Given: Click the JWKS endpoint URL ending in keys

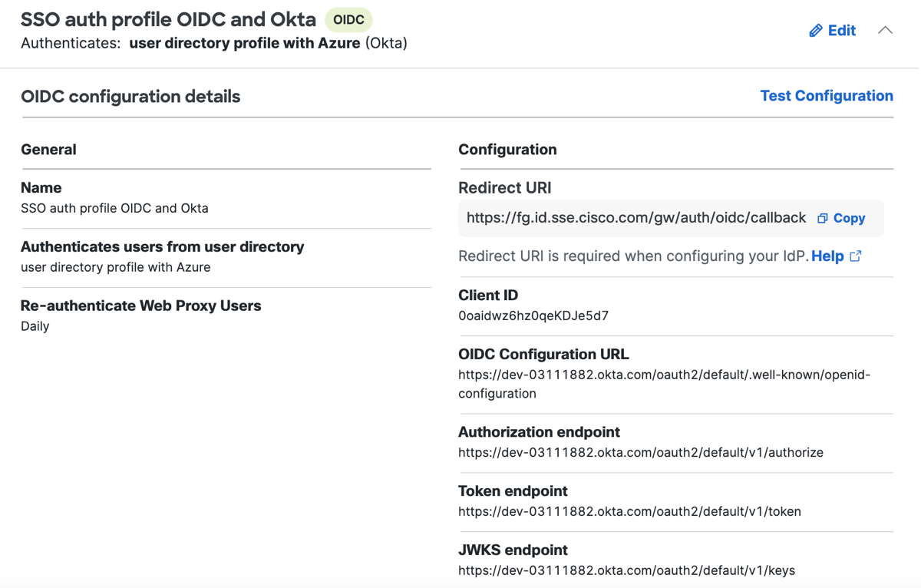Looking at the screenshot, I should click(x=626, y=570).
